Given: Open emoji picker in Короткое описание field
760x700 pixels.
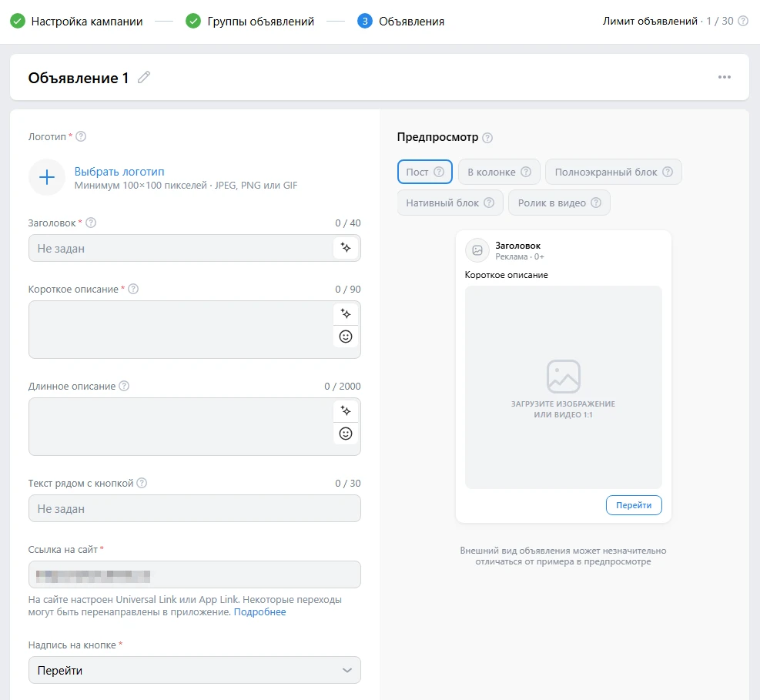Looking at the screenshot, I should pyautogui.click(x=346, y=337).
